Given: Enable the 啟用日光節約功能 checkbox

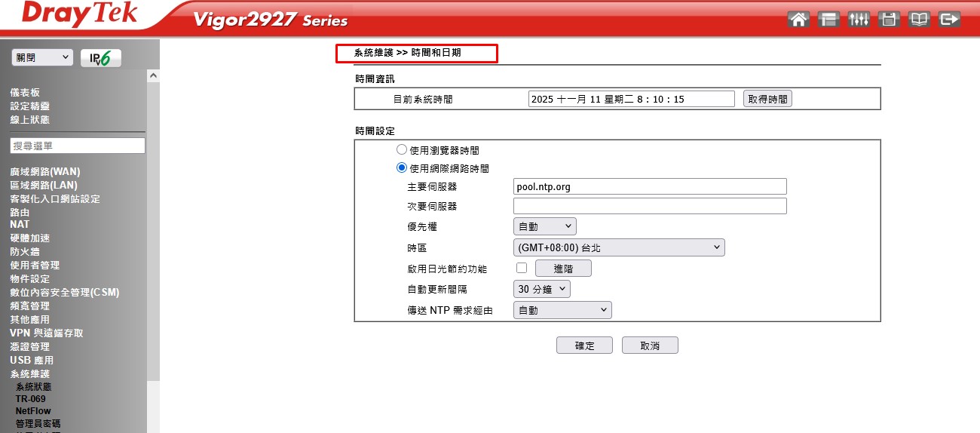Looking at the screenshot, I should pos(521,268).
